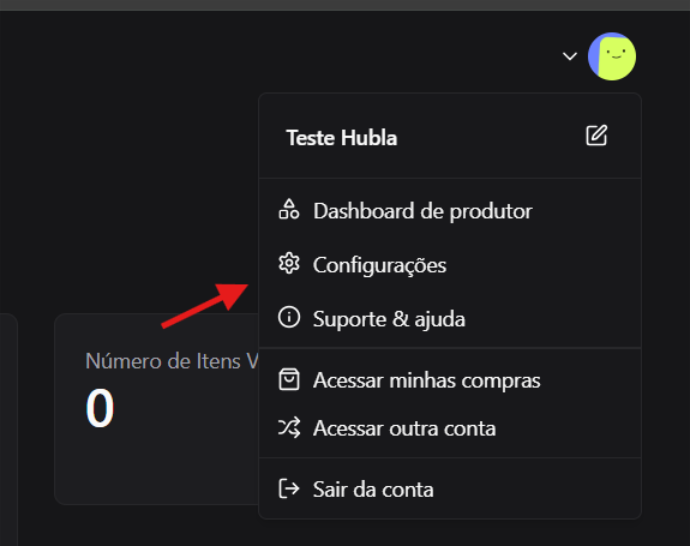The image size is (690, 546).
Task: Click Sair da conta to log out
Action: click(373, 489)
